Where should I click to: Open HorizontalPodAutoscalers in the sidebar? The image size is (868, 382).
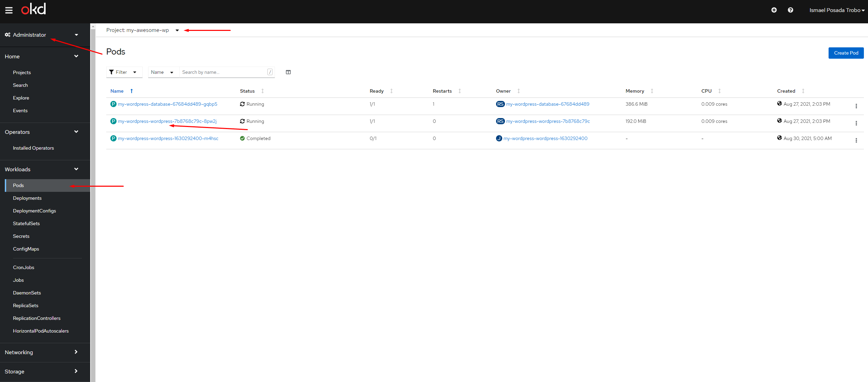[41, 331]
